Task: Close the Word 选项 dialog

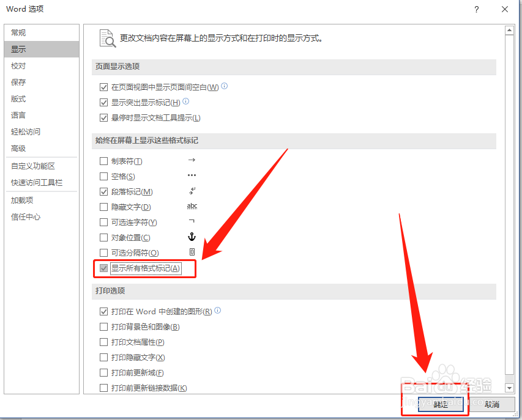Action: pyautogui.click(x=505, y=9)
